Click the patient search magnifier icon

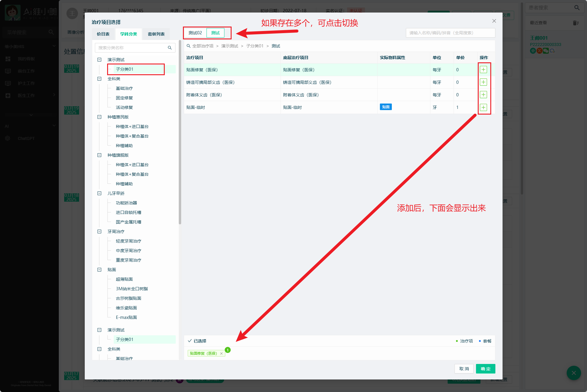tap(577, 8)
